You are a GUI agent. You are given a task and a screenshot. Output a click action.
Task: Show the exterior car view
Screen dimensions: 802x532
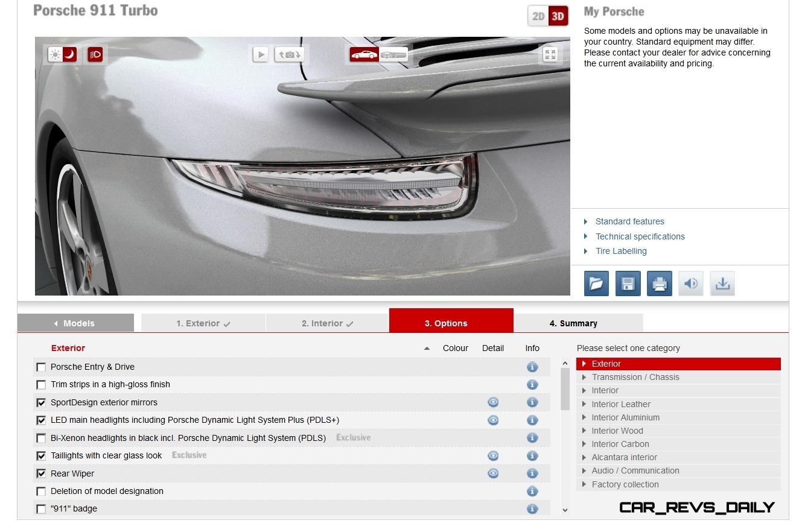tap(364, 55)
